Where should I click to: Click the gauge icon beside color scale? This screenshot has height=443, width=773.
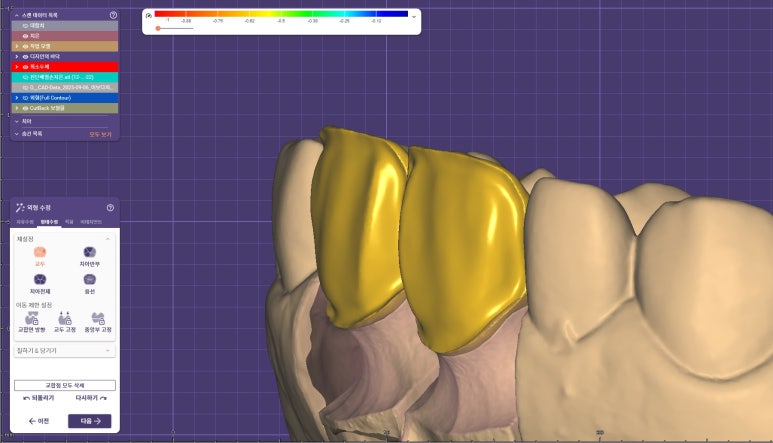(x=149, y=16)
